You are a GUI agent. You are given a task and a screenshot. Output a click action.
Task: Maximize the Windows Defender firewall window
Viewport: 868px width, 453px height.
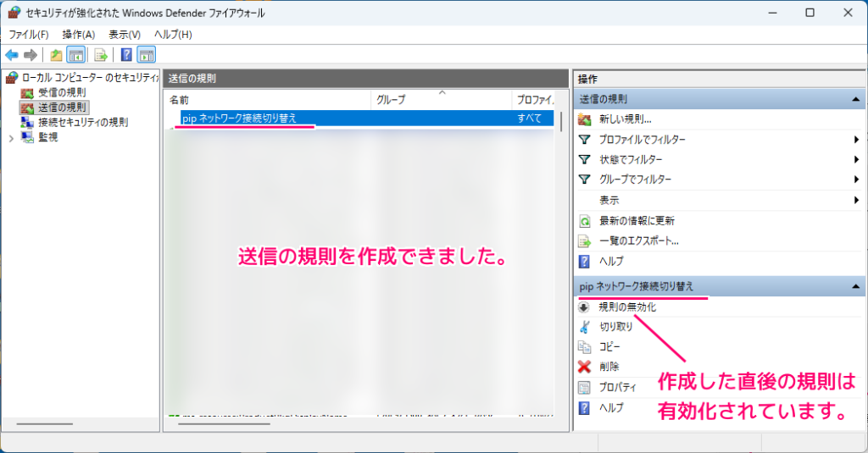point(810,12)
